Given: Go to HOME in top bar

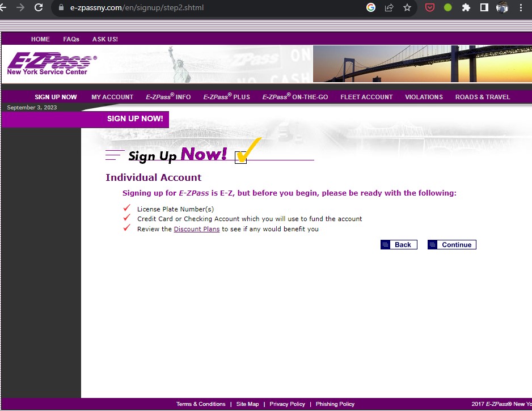Looking at the screenshot, I should (x=40, y=39).
